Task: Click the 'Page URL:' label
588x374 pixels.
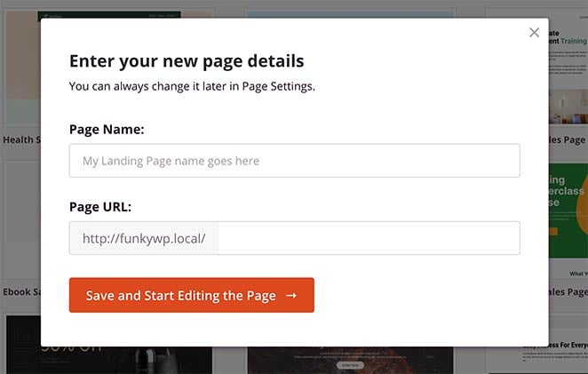Action: (x=100, y=206)
